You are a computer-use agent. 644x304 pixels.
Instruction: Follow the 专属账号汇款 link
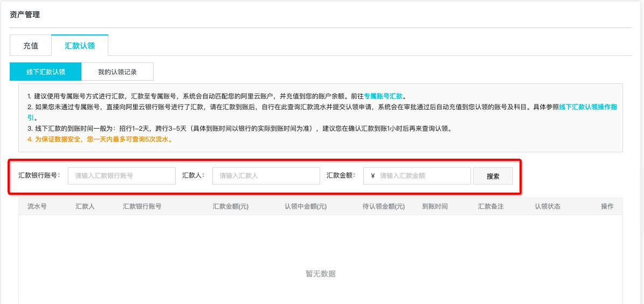[x=383, y=97]
